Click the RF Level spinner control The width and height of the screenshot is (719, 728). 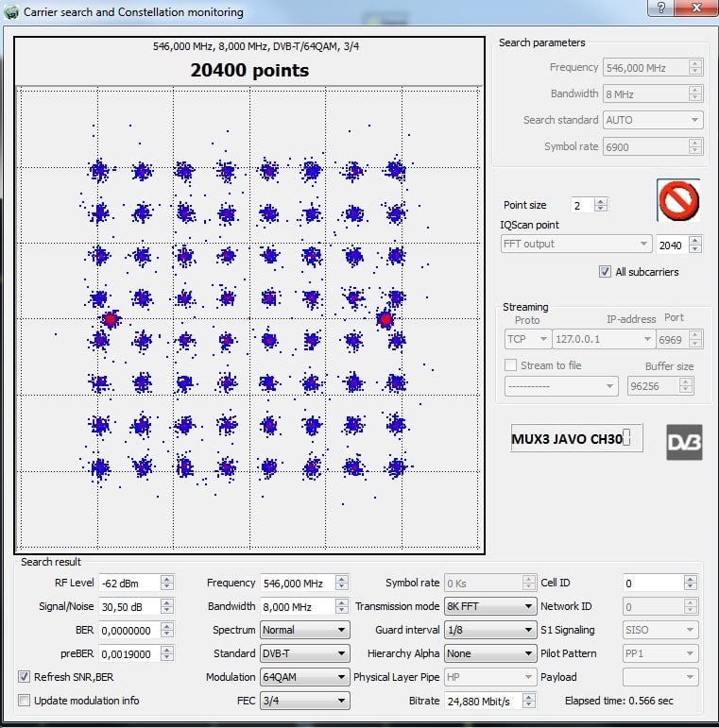167,583
